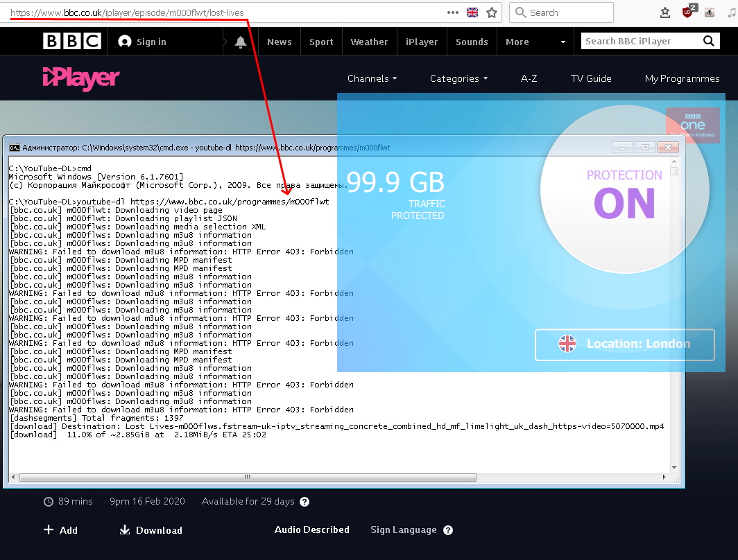Click cmd vertical scroll down arrow
Screen dimensions: 738x560
click(x=674, y=468)
